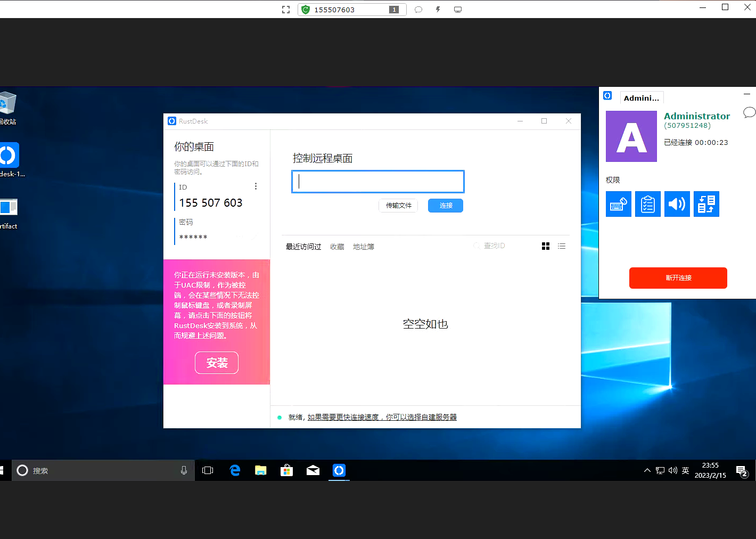Open the display monitor settings menu
The width and height of the screenshot is (756, 539).
[458, 10]
